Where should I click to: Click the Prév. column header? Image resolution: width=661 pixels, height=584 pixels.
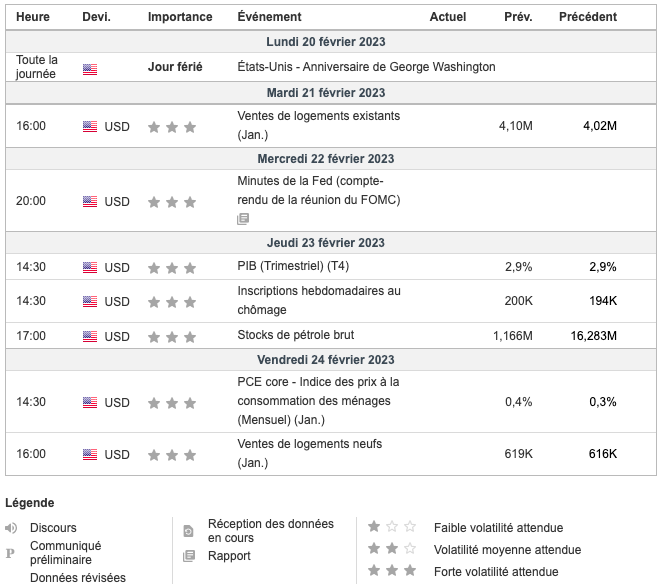[518, 17]
